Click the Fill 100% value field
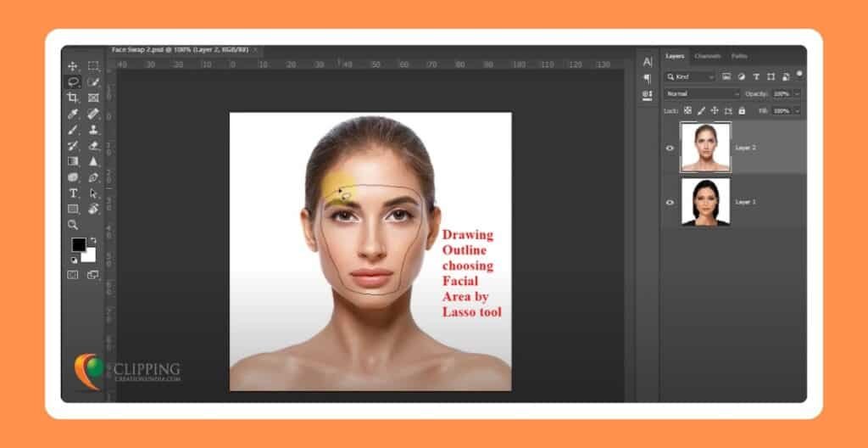Viewport: 868px width, 448px height. [782, 110]
